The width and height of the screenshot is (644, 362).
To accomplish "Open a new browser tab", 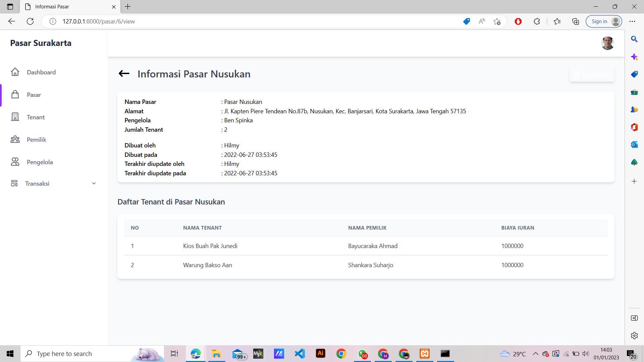I will click(x=128, y=6).
